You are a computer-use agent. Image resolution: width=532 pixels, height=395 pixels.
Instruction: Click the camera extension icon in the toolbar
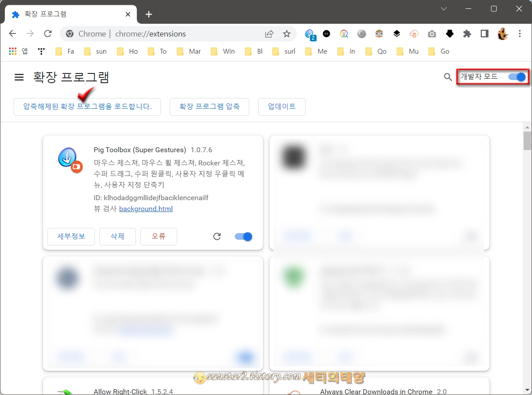[x=432, y=33]
